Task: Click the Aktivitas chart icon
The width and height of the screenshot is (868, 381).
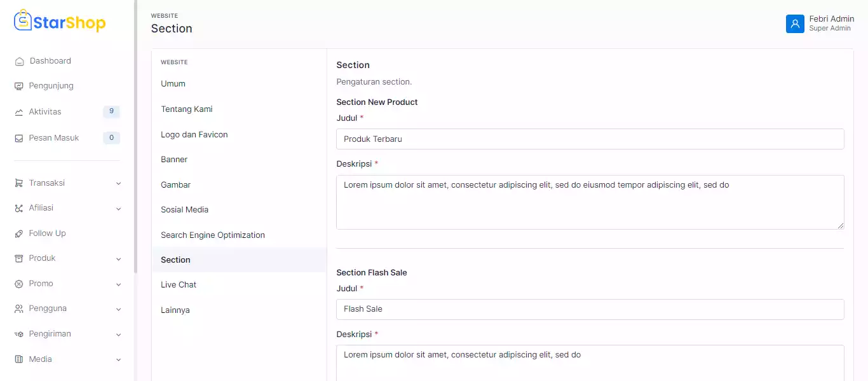Action: pyautogui.click(x=19, y=112)
